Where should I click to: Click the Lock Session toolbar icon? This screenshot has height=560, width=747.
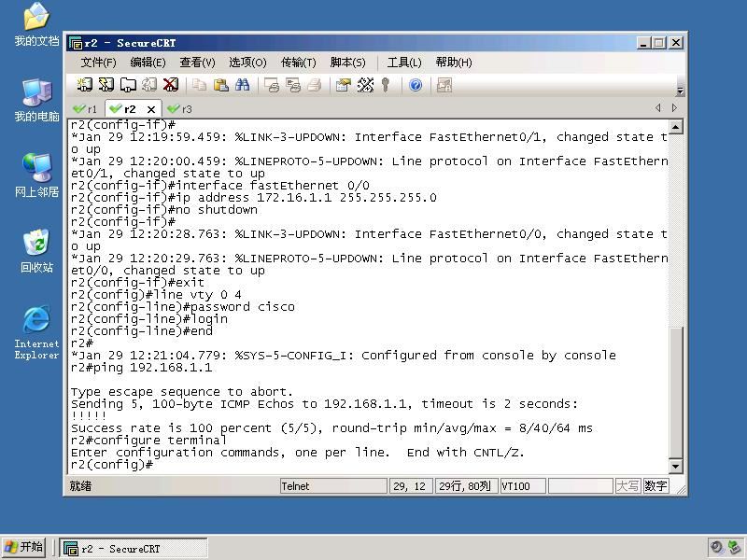(x=444, y=85)
